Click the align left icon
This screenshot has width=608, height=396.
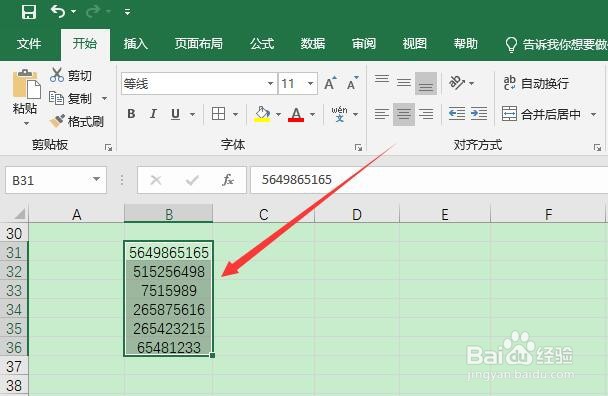pos(382,114)
